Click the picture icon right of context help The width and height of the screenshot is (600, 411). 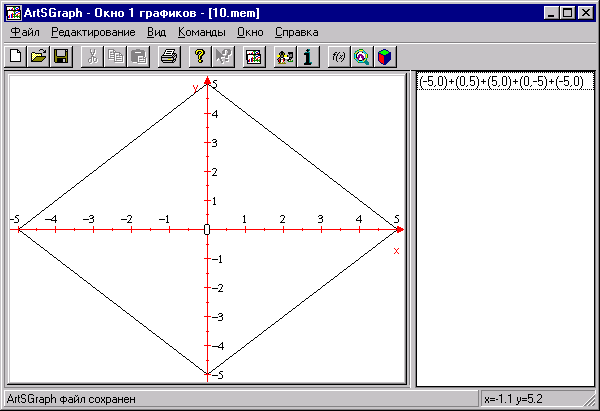click(x=253, y=57)
